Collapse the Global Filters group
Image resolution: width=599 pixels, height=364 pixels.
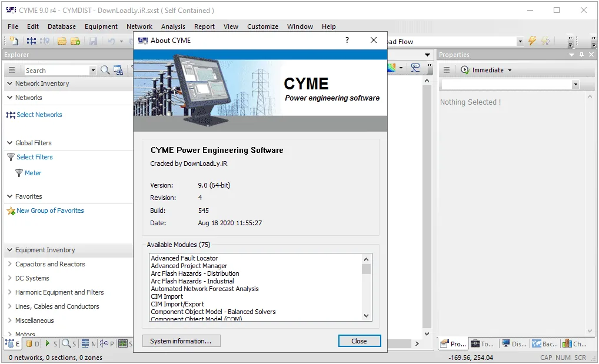pos(10,142)
